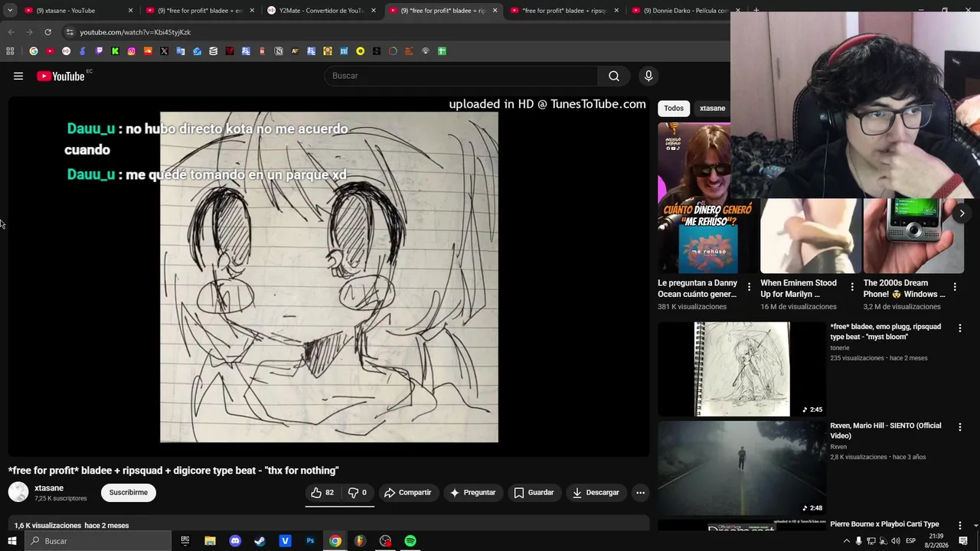
Task: Open the SoundCloud bookmark
Action: [148, 51]
